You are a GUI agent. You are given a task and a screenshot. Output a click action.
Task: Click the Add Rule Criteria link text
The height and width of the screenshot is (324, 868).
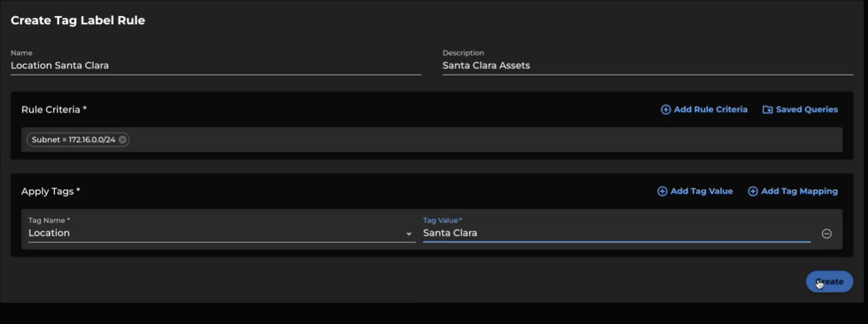pyautogui.click(x=710, y=109)
